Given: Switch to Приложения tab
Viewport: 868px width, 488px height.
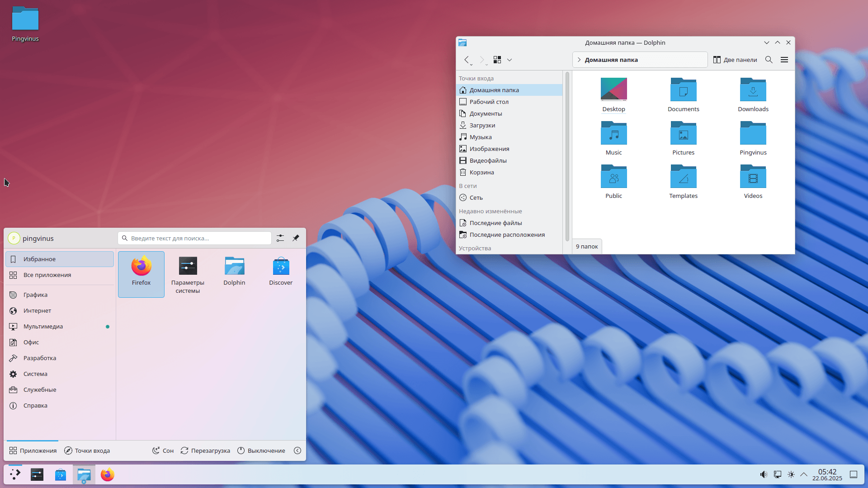Looking at the screenshot, I should 33,450.
